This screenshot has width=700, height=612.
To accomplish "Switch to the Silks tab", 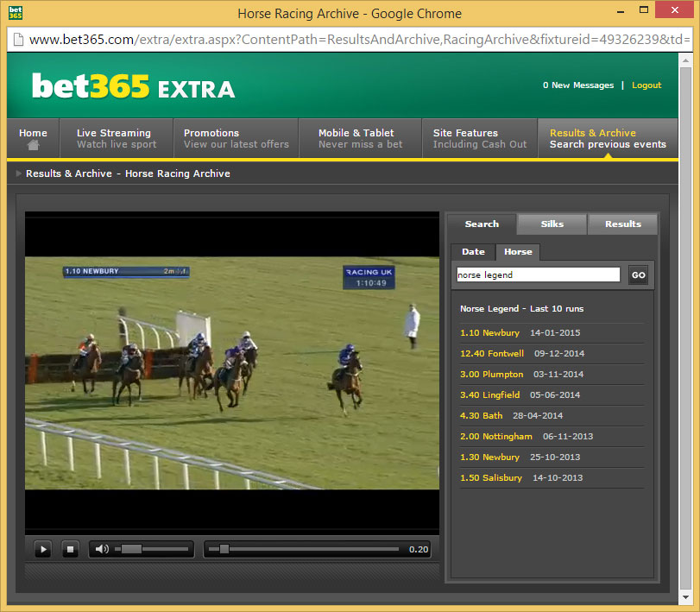I will (552, 224).
